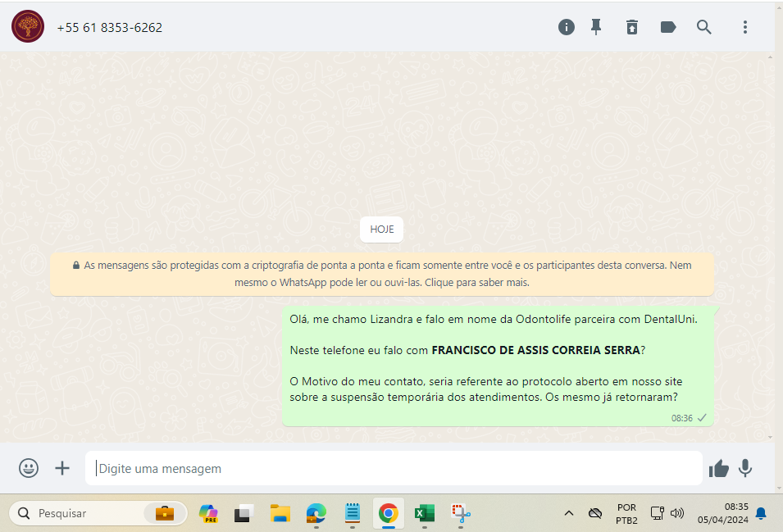Open File Explorer from the taskbar

[280, 513]
